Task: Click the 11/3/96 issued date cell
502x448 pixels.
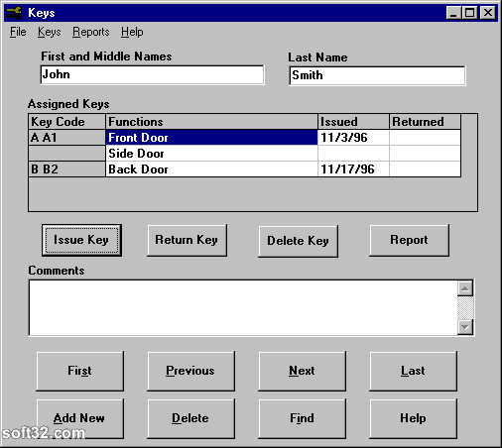Action: pos(353,138)
